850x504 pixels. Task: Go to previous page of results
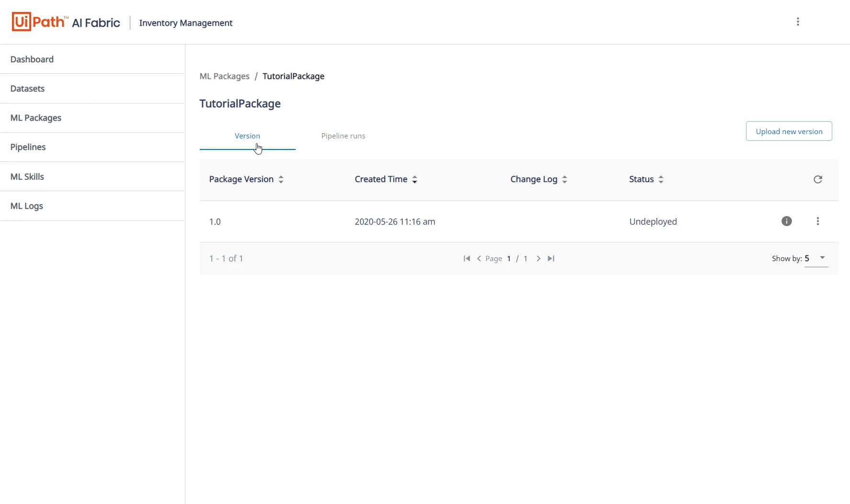(x=479, y=258)
